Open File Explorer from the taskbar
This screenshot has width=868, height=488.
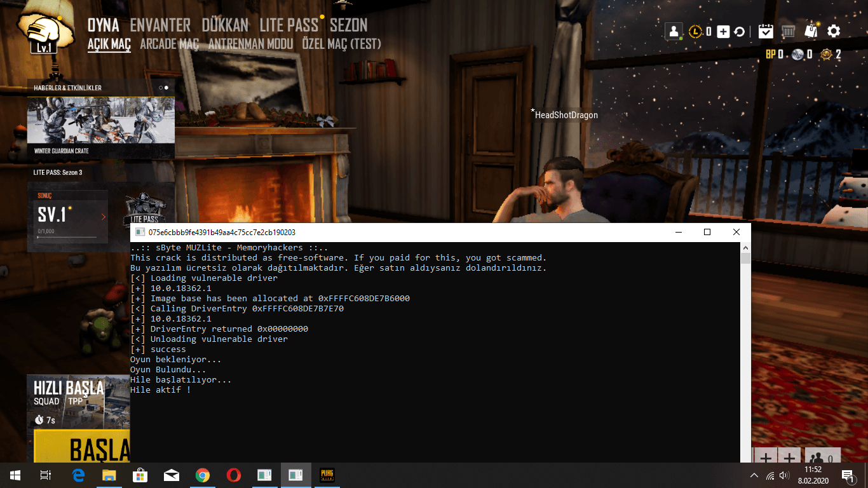point(109,475)
